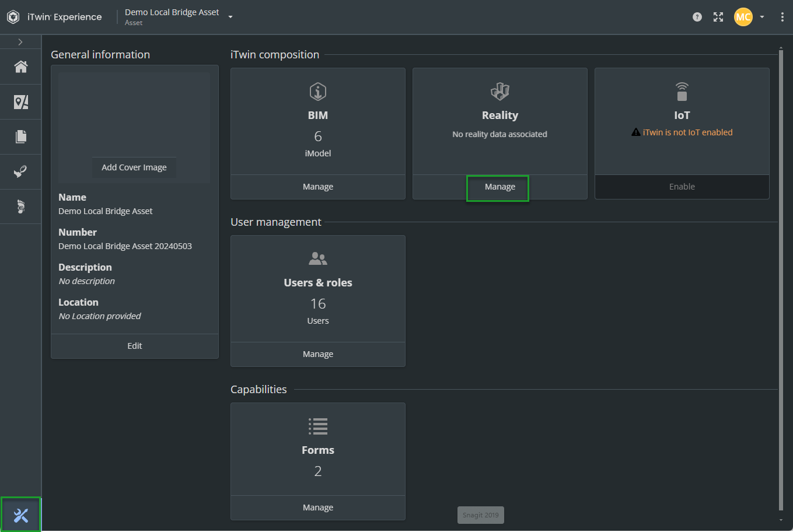Click the MC user avatar
Image resolution: width=793 pixels, height=532 pixels.
coord(743,17)
